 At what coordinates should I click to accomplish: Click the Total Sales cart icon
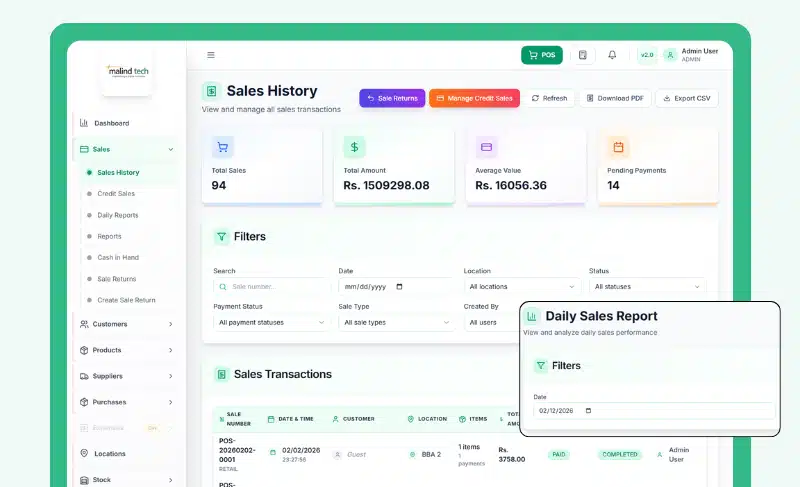pyautogui.click(x=222, y=147)
